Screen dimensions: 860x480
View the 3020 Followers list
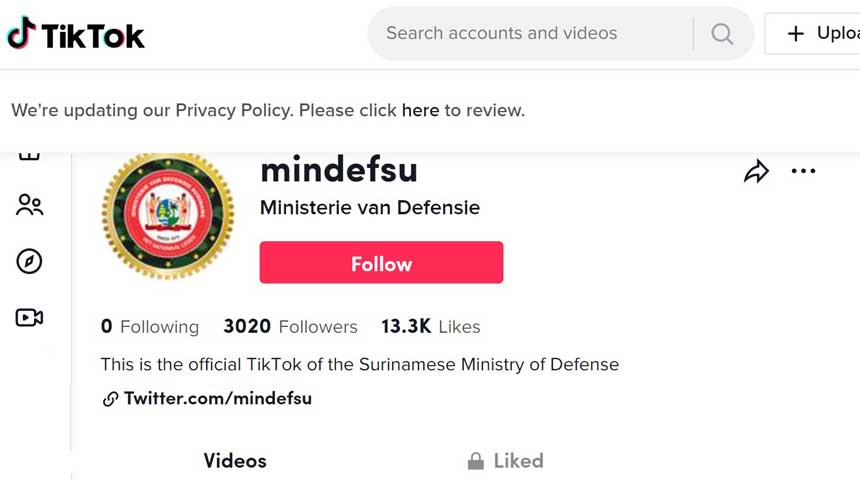pyautogui.click(x=290, y=327)
